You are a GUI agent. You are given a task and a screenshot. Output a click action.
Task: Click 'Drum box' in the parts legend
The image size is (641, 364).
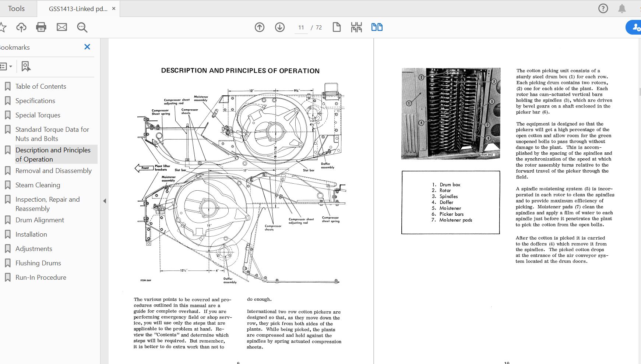[x=450, y=185]
